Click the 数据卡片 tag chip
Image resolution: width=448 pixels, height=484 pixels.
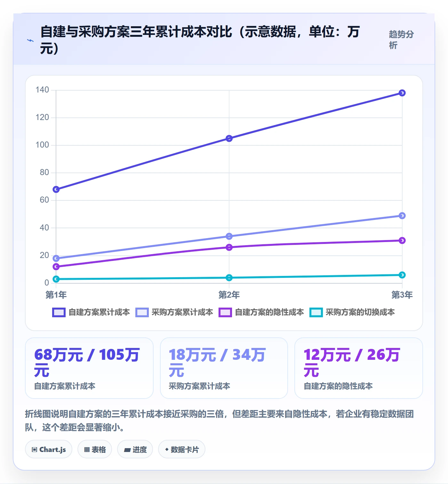point(182,449)
